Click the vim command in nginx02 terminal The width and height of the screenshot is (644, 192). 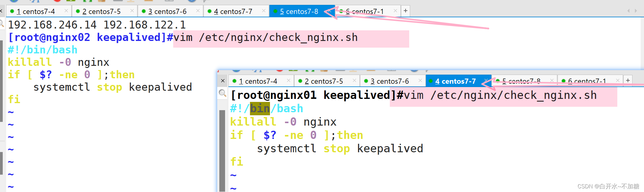tap(266, 38)
